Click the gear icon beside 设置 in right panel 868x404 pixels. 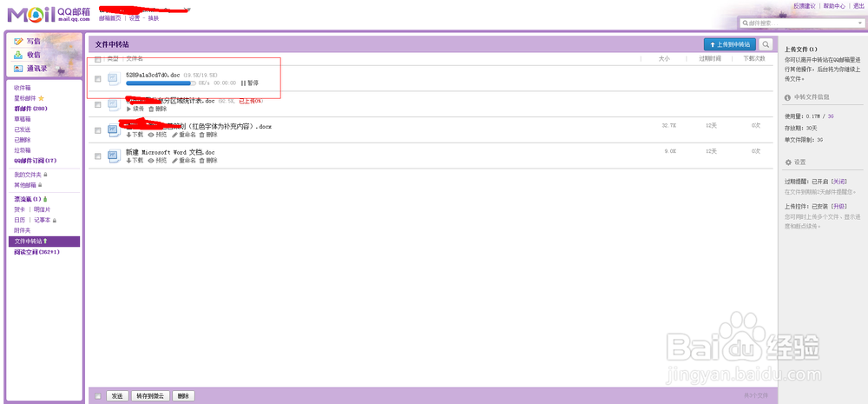pos(788,162)
